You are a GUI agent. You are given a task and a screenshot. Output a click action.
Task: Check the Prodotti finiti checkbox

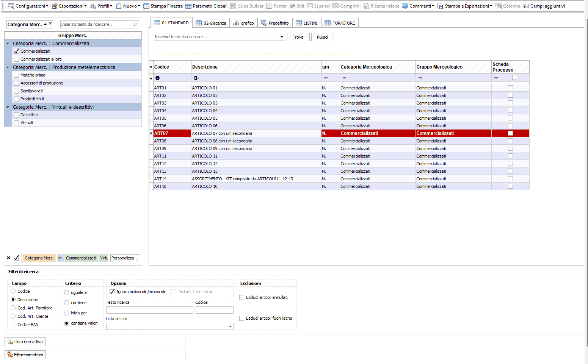[16, 99]
